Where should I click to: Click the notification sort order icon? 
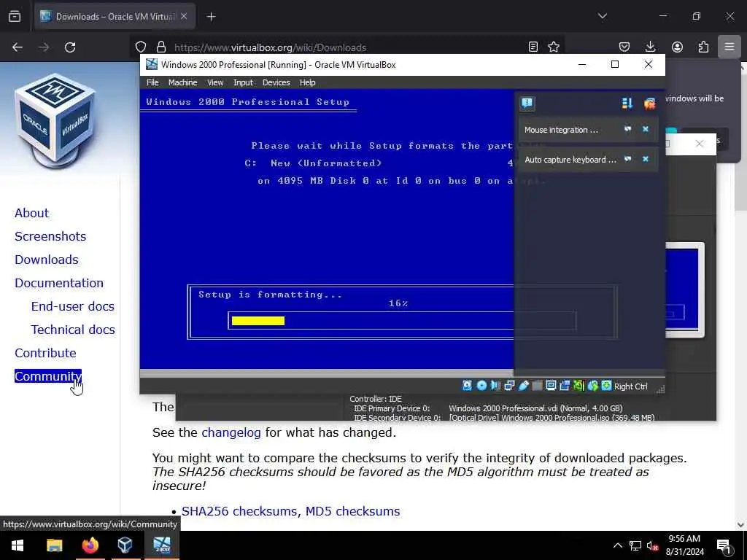pos(627,104)
